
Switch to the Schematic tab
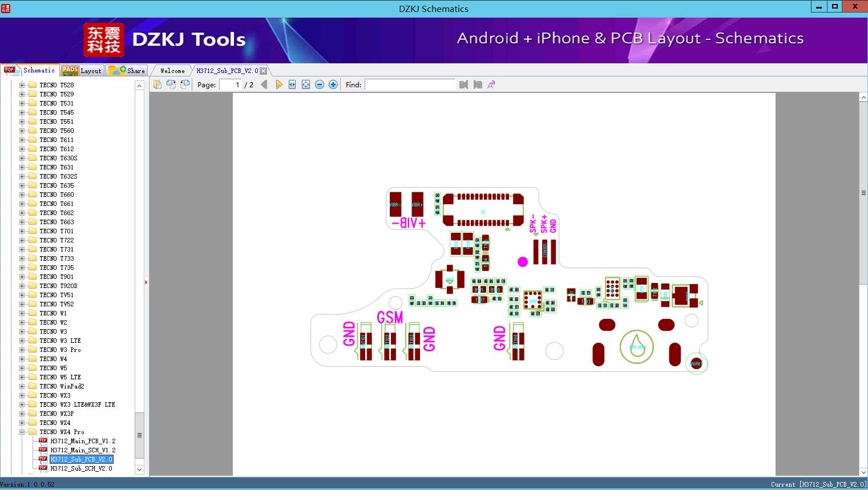(x=30, y=70)
